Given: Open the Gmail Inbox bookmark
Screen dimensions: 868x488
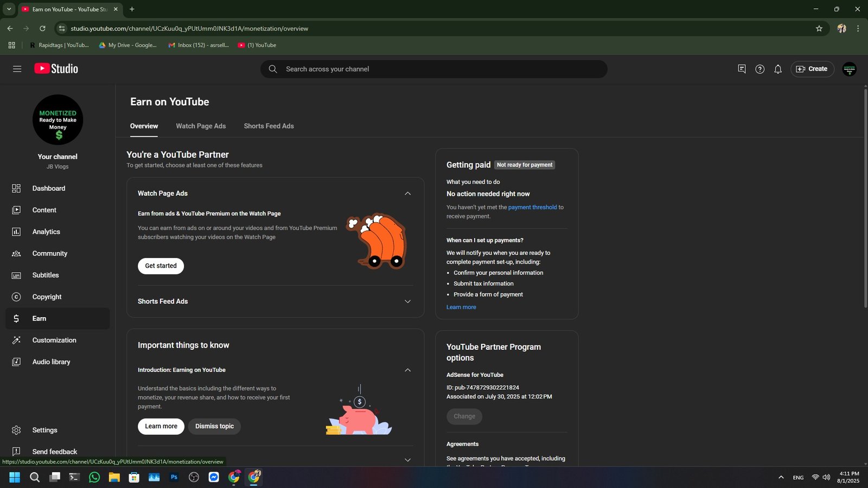Looking at the screenshot, I should tap(199, 45).
